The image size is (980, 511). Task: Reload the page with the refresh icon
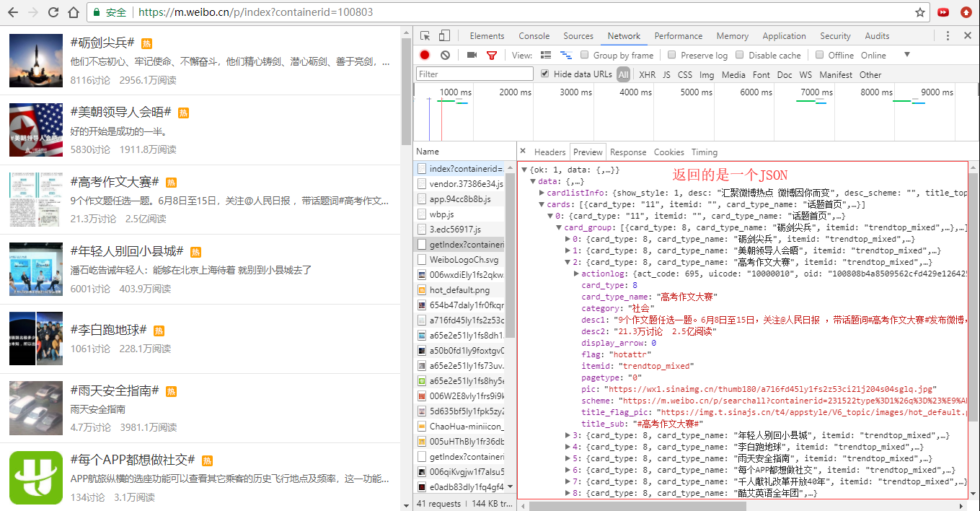click(53, 12)
